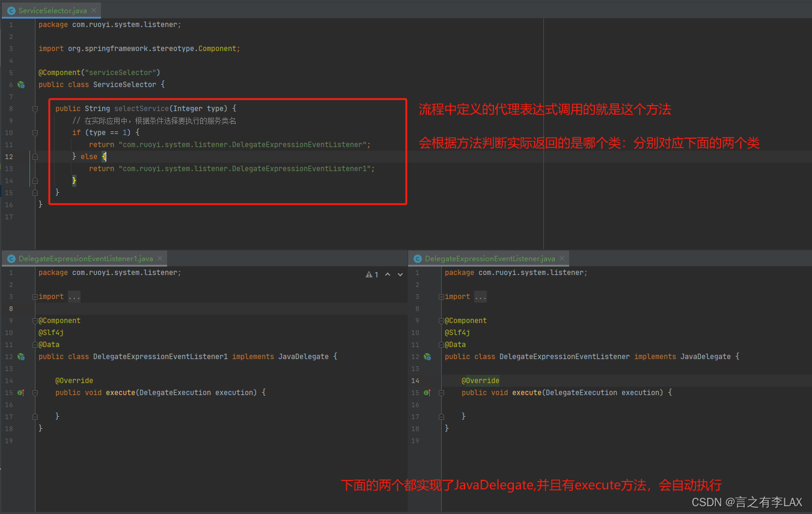This screenshot has height=514, width=812.
Task: Click '} else {' on line 12
Action: [x=88, y=157]
